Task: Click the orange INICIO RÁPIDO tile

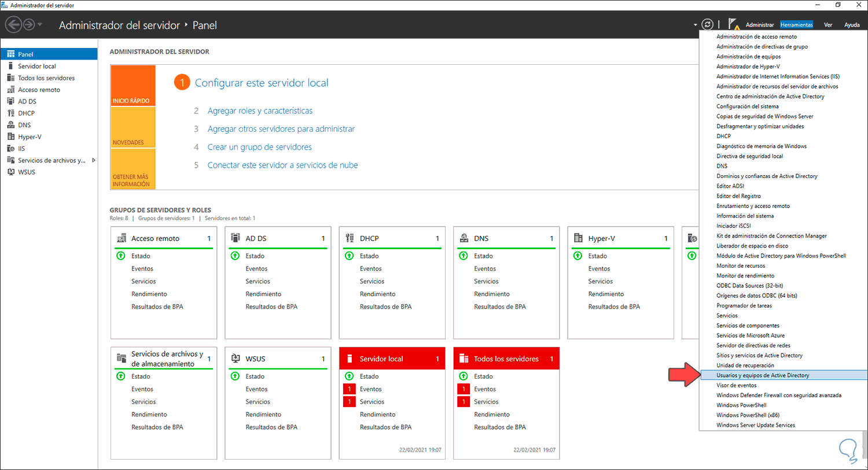Action: [133, 86]
